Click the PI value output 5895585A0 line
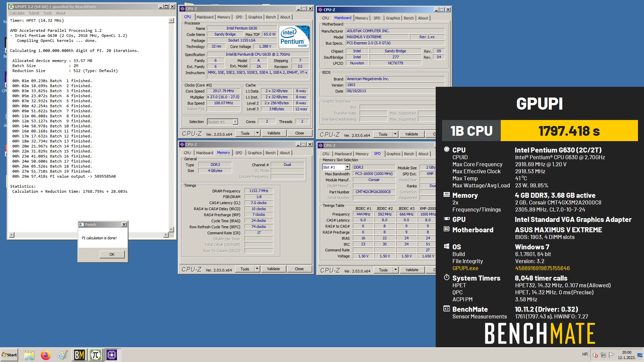The image size is (644, 362). (x=64, y=176)
